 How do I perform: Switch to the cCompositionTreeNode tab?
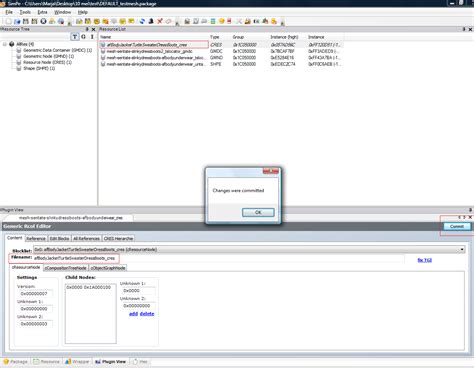point(66,268)
